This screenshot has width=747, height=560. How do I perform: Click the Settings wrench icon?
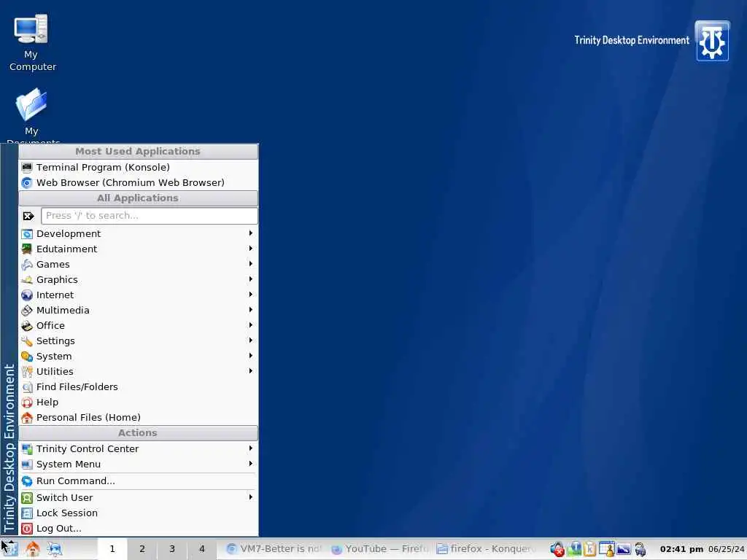coord(27,341)
